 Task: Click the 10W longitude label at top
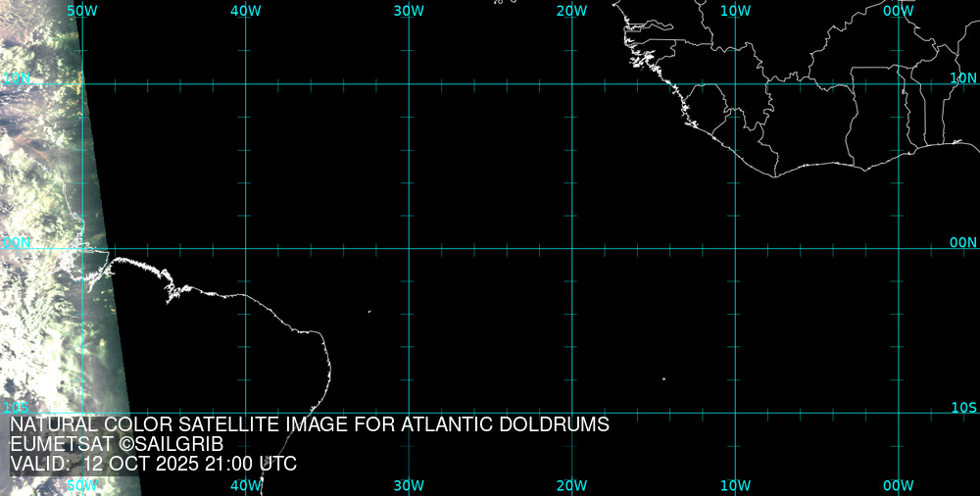(x=735, y=11)
